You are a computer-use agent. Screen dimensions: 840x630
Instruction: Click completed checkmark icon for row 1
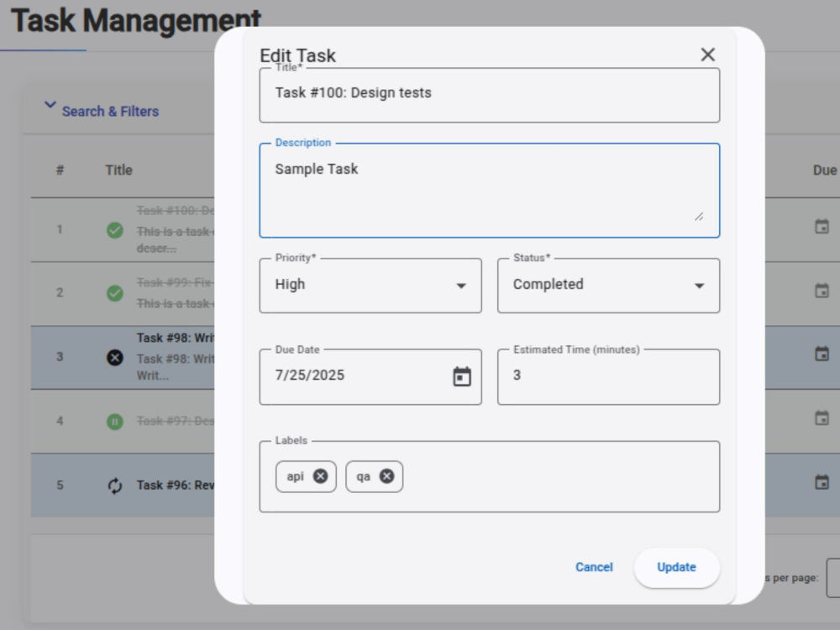point(114,230)
